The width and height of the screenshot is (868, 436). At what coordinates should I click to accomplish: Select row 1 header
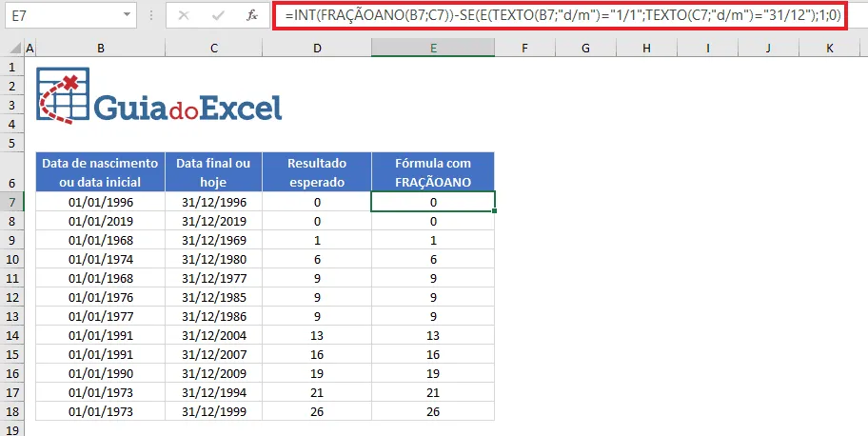[12, 68]
